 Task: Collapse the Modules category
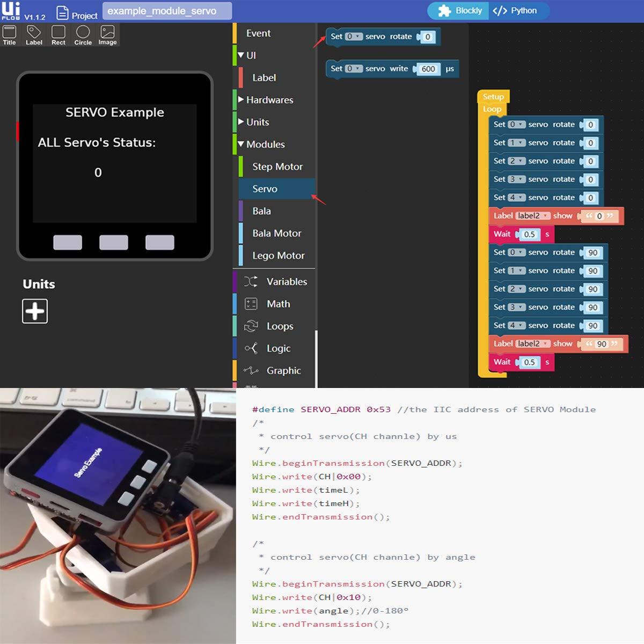tap(241, 144)
